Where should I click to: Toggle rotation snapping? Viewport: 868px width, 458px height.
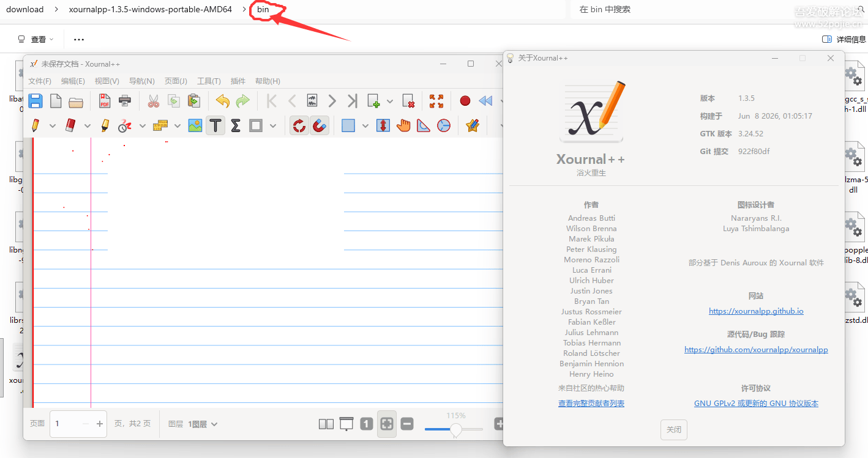(x=299, y=125)
